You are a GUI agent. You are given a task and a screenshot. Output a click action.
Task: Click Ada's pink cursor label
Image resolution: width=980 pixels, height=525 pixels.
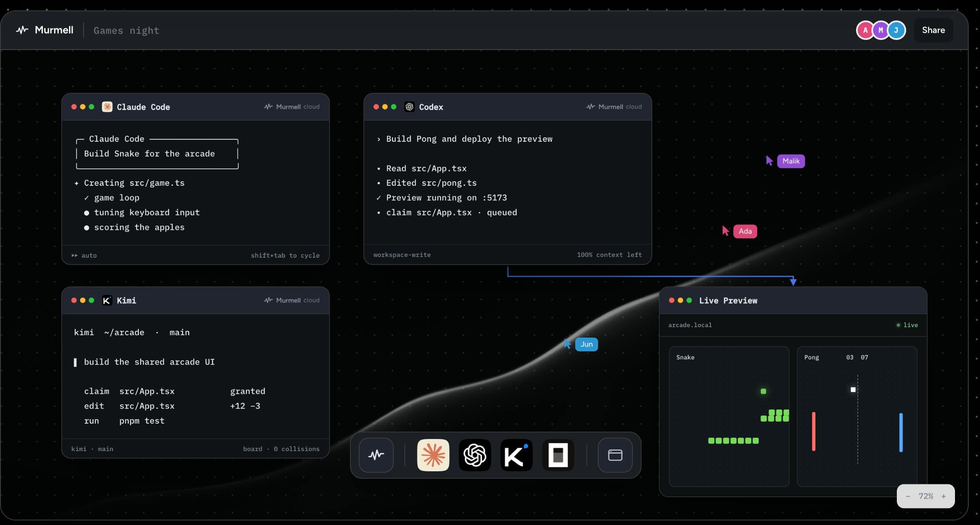click(745, 231)
